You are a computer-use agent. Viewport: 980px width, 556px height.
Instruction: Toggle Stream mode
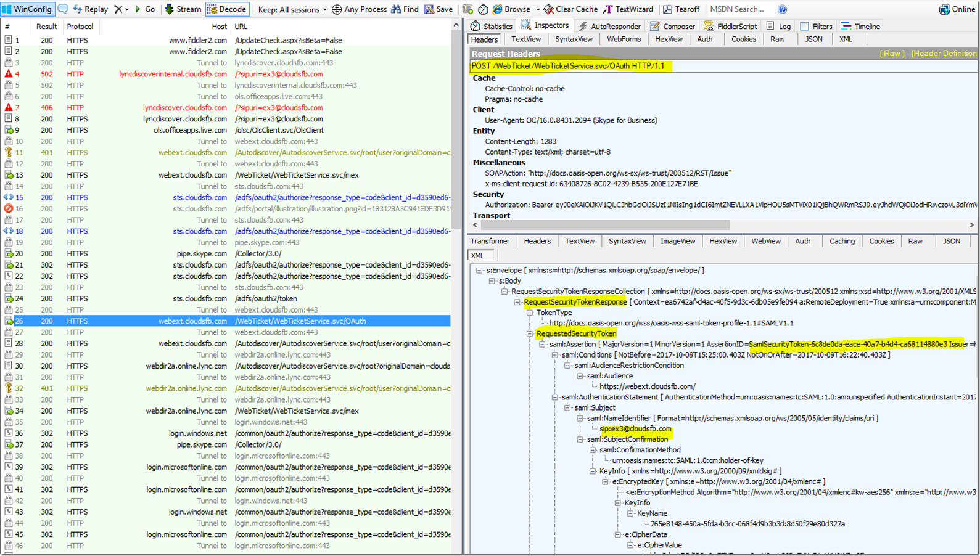point(183,9)
